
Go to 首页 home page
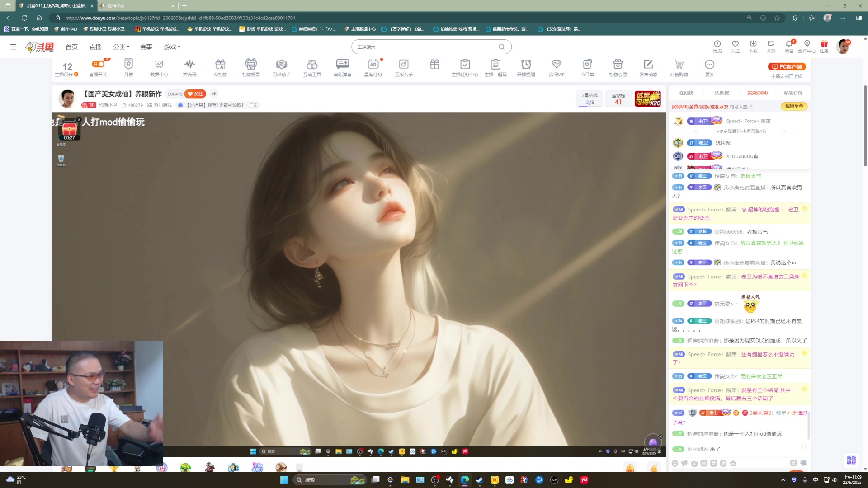(x=71, y=47)
